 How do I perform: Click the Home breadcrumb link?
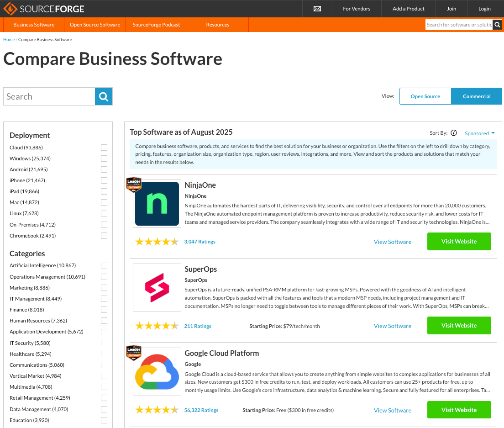[x=9, y=40]
